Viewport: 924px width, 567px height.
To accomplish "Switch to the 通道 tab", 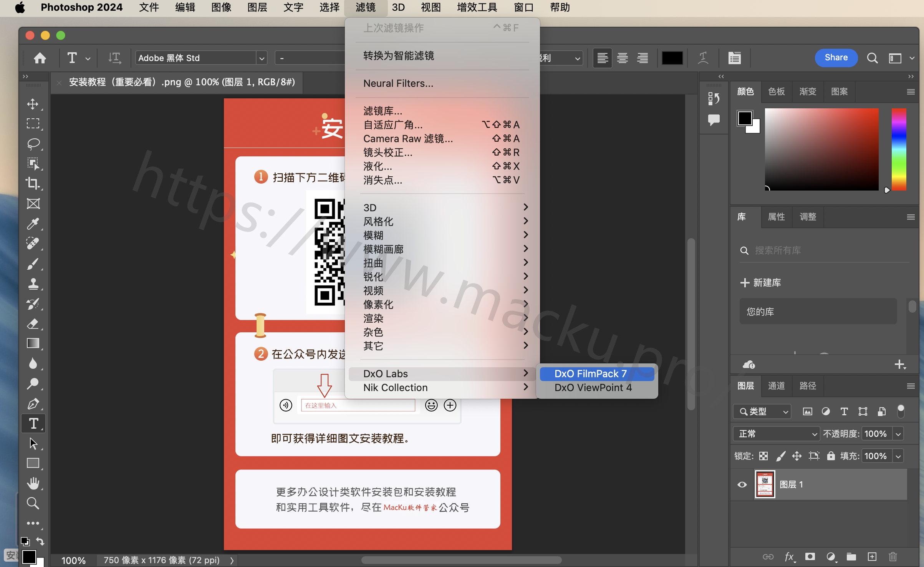I will [x=776, y=386].
